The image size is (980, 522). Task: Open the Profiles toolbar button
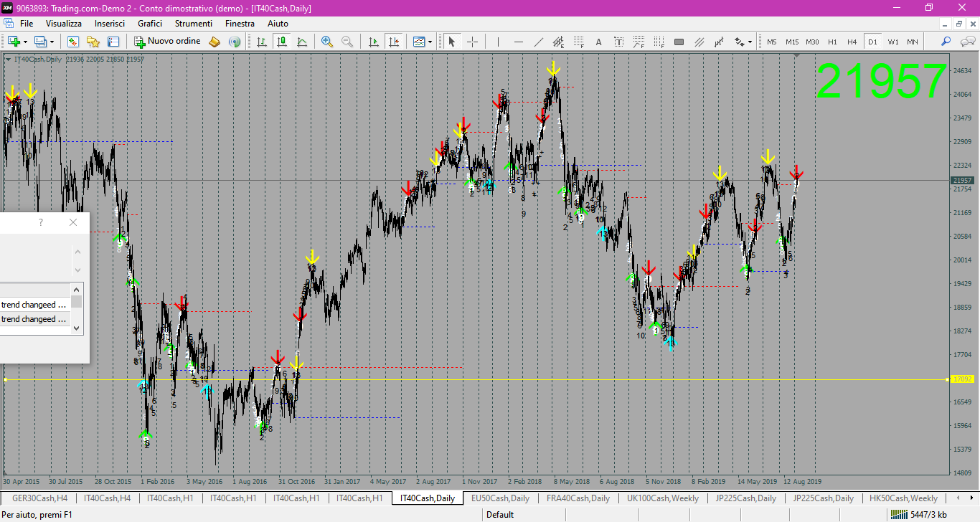coord(40,42)
